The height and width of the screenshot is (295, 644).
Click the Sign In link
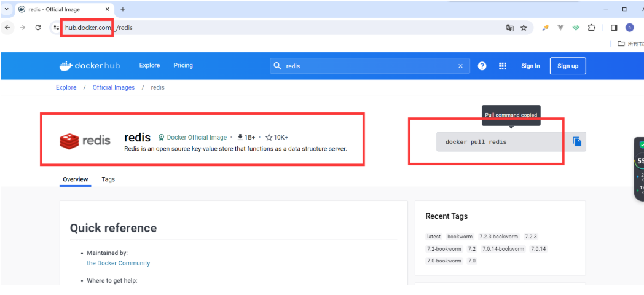pyautogui.click(x=530, y=66)
